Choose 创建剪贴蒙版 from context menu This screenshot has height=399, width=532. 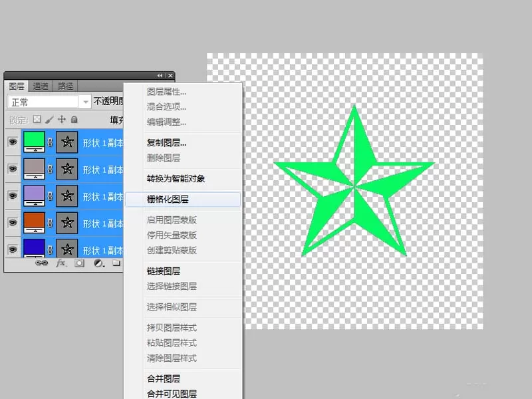(183, 250)
